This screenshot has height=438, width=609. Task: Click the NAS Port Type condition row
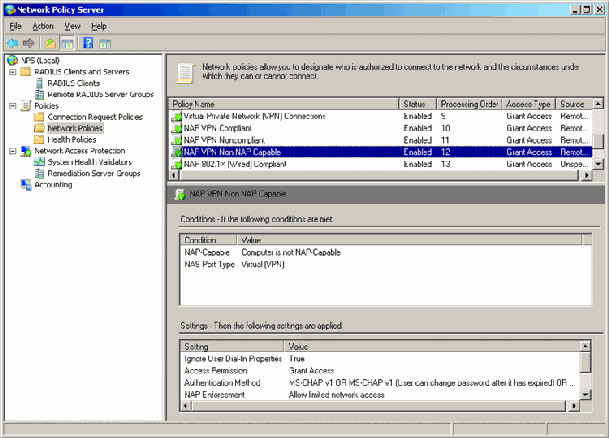(386, 264)
